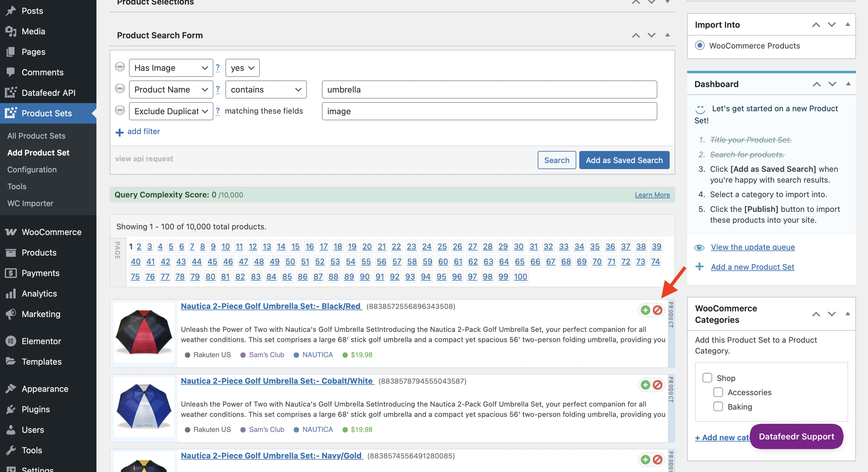Add Nautica Cobalt/White umbrella to the set
The width and height of the screenshot is (868, 472).
pyautogui.click(x=645, y=385)
